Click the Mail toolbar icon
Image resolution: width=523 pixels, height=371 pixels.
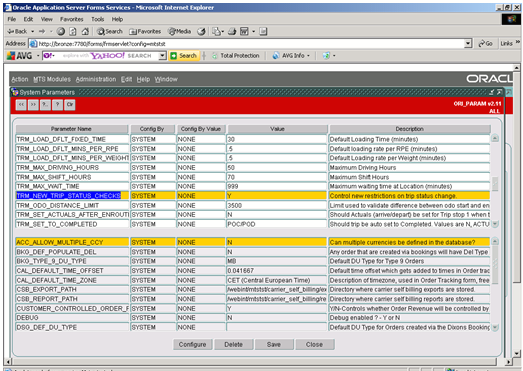click(216, 31)
